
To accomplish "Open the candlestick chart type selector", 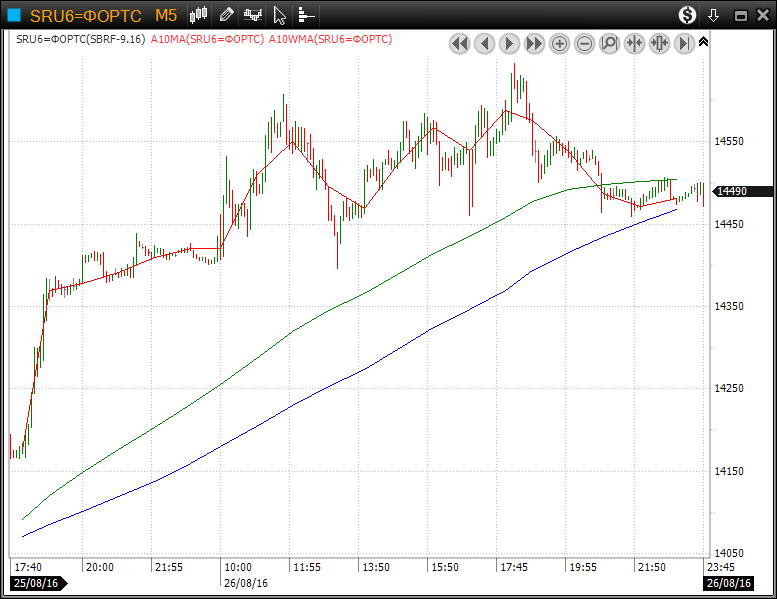I will tap(199, 15).
